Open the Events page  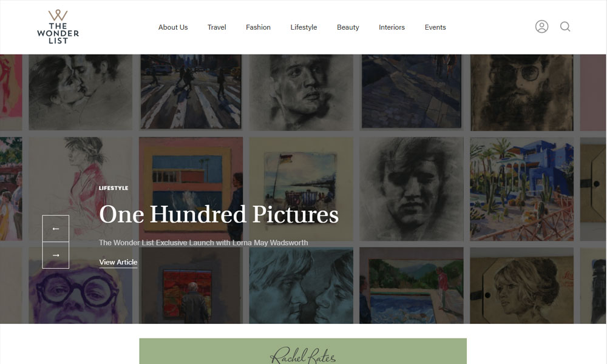[435, 27]
